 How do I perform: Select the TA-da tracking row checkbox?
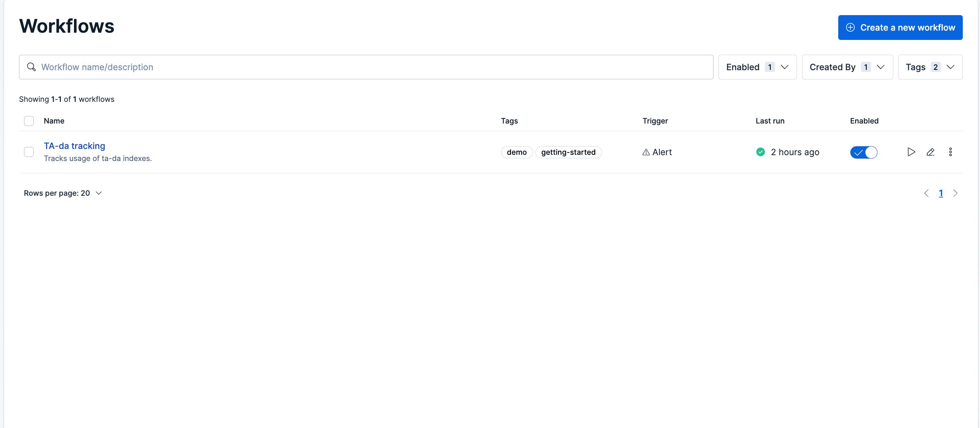(29, 152)
